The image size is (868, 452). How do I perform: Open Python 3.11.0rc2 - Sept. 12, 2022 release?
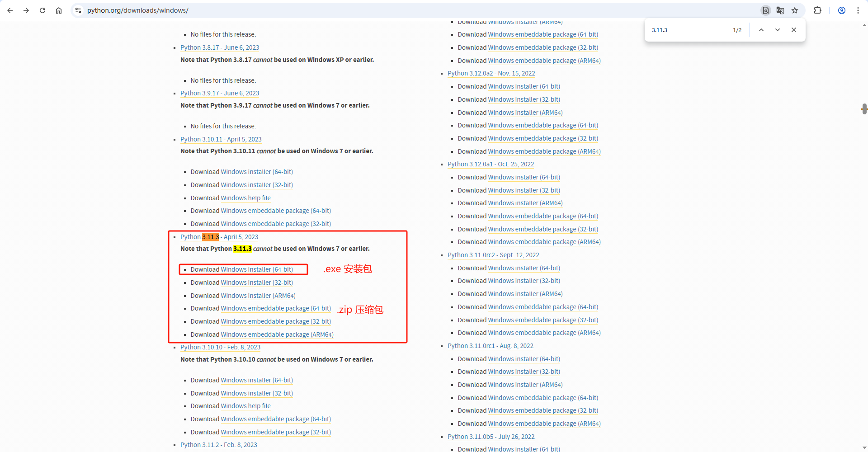(494, 255)
